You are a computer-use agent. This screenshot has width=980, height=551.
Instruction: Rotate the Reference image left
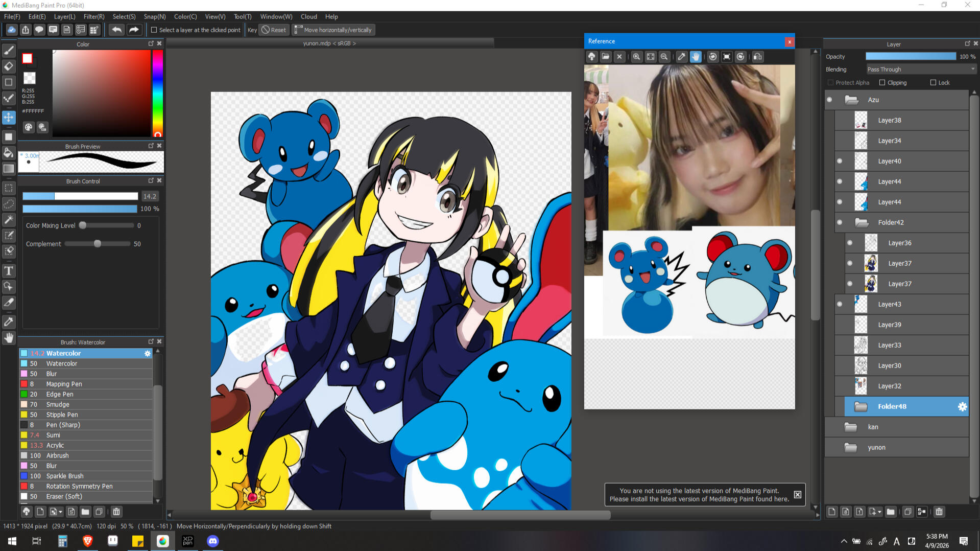coord(713,57)
